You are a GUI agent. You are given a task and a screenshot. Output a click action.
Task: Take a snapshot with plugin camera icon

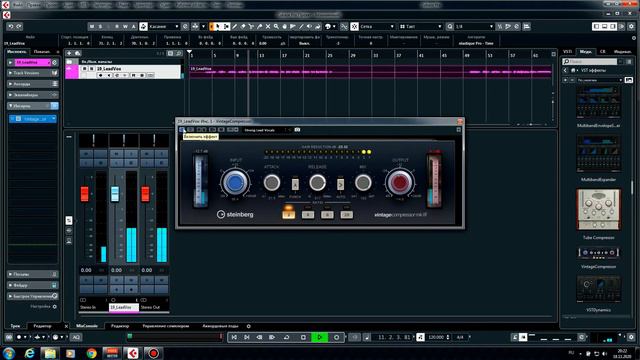(297, 130)
